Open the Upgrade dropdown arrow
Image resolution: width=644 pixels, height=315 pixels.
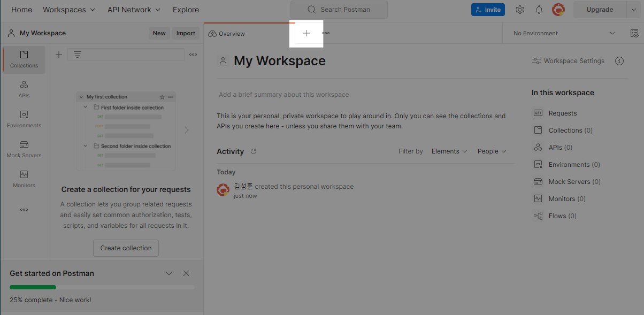pyautogui.click(x=634, y=10)
